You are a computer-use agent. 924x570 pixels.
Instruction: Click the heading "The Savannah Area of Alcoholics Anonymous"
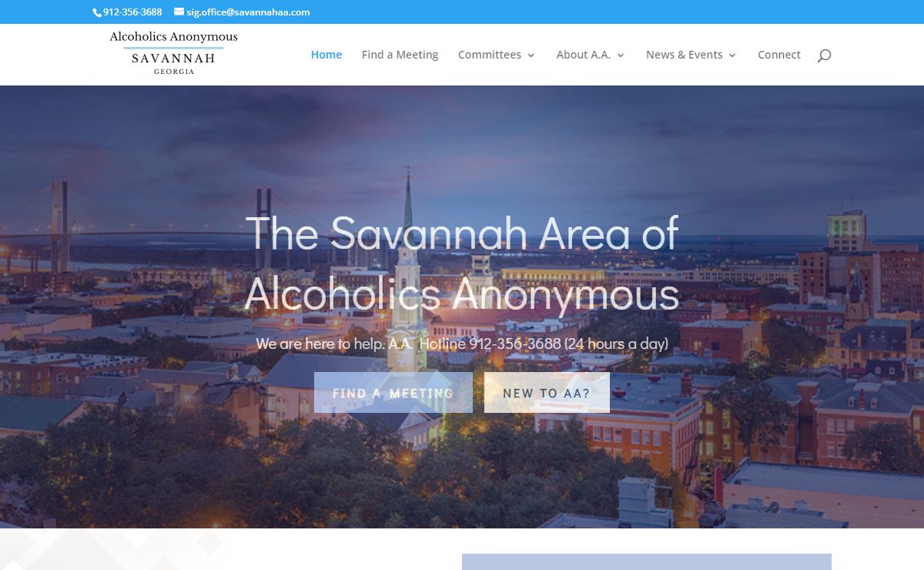tap(462, 263)
